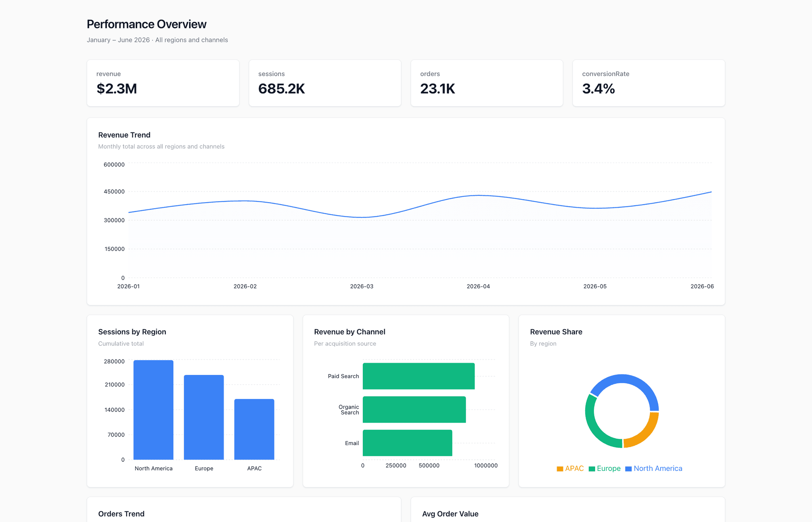
Task: Open the sessions 685.2K card
Action: click(x=325, y=83)
